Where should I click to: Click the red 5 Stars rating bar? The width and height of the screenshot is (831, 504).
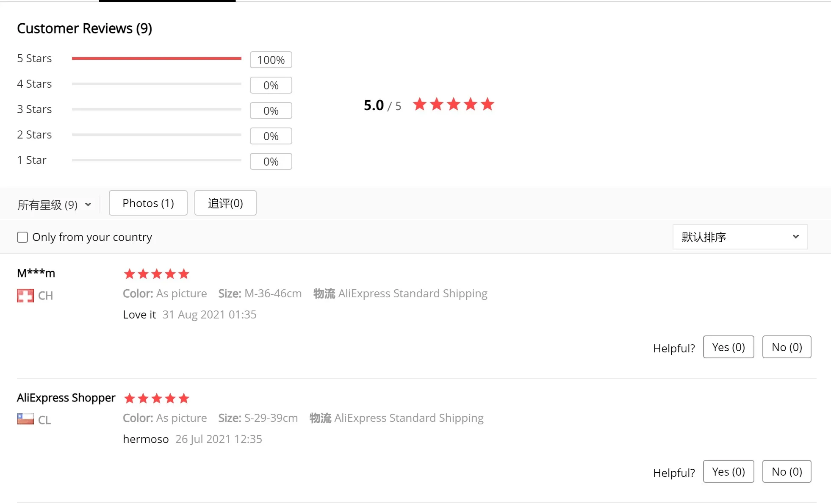coord(157,58)
